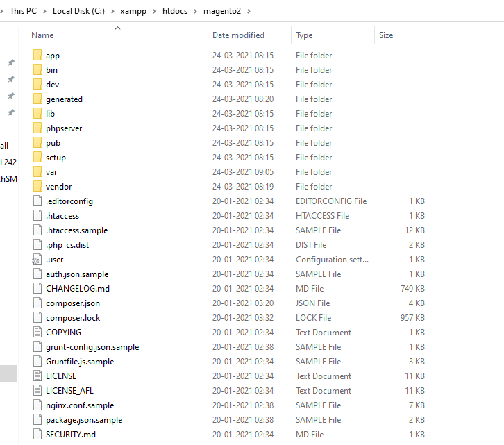Click JSON File type cell
This screenshot has height=445, width=504.
click(x=313, y=303)
